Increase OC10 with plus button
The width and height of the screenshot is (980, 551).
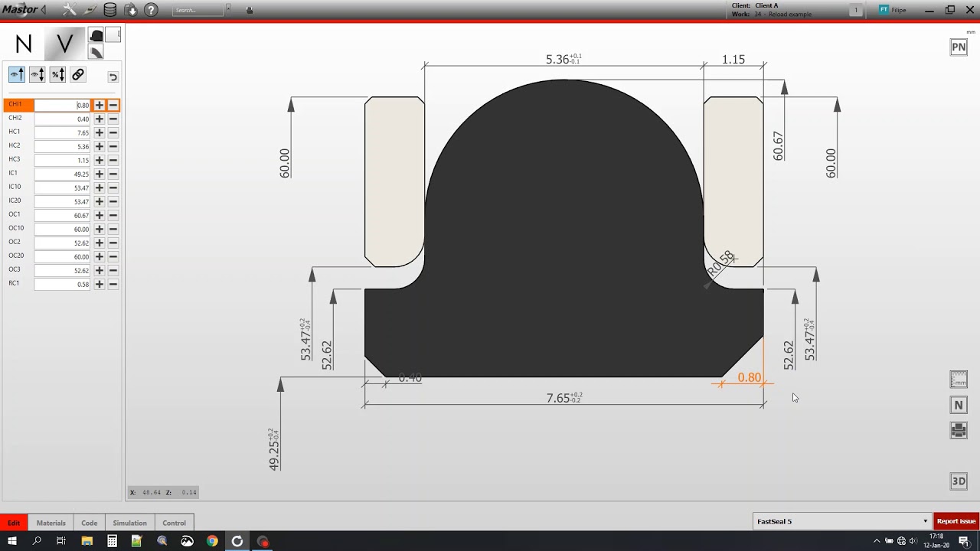click(100, 229)
